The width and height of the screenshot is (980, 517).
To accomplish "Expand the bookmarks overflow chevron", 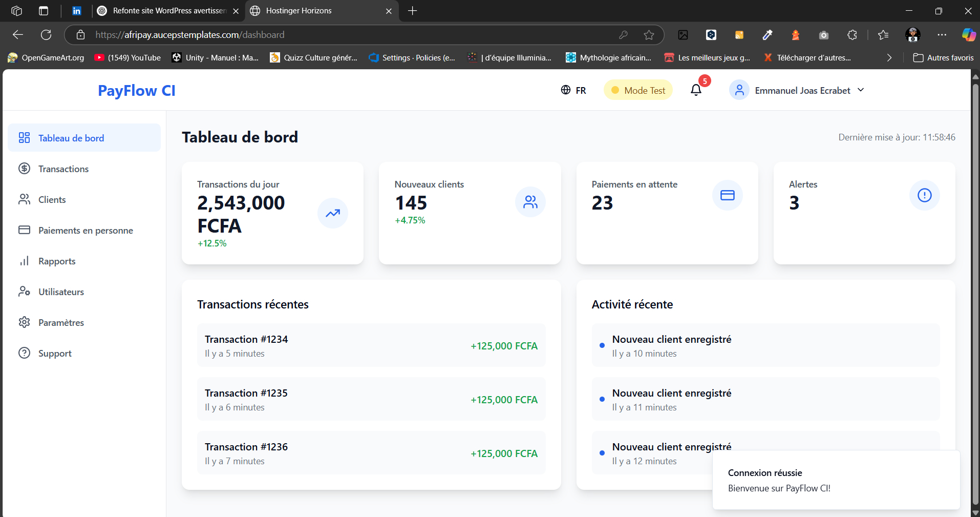I will coord(889,58).
